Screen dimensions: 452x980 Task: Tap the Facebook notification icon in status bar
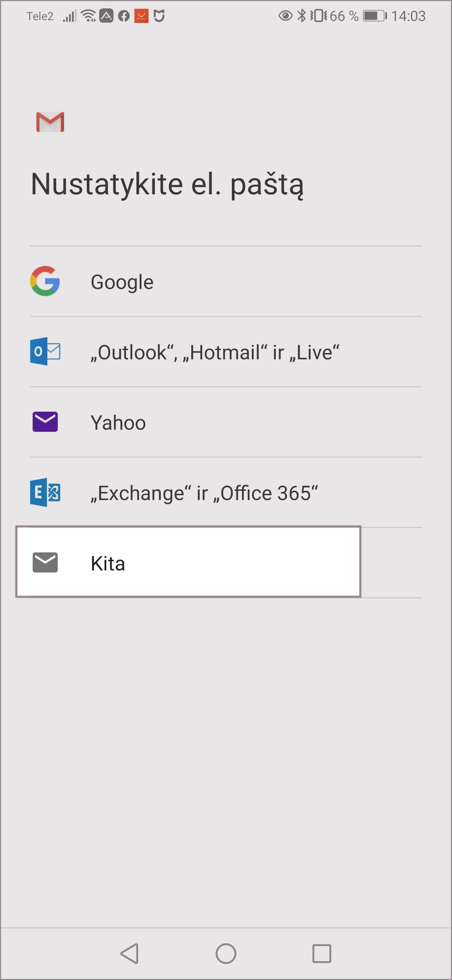click(x=124, y=16)
